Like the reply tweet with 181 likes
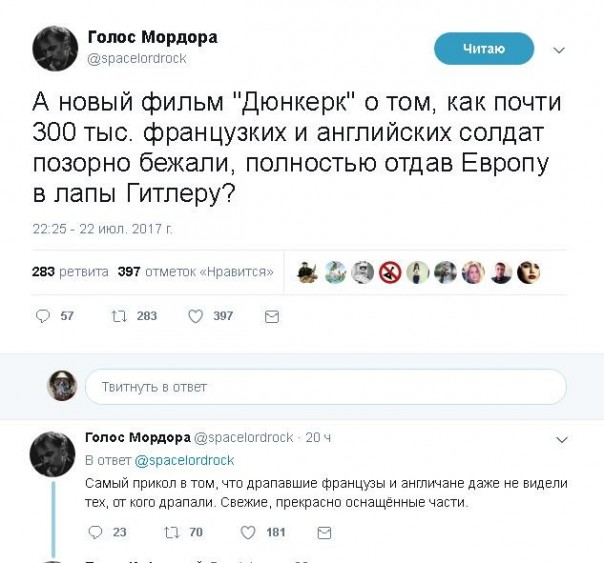The image size is (604, 563). pyautogui.click(x=249, y=532)
